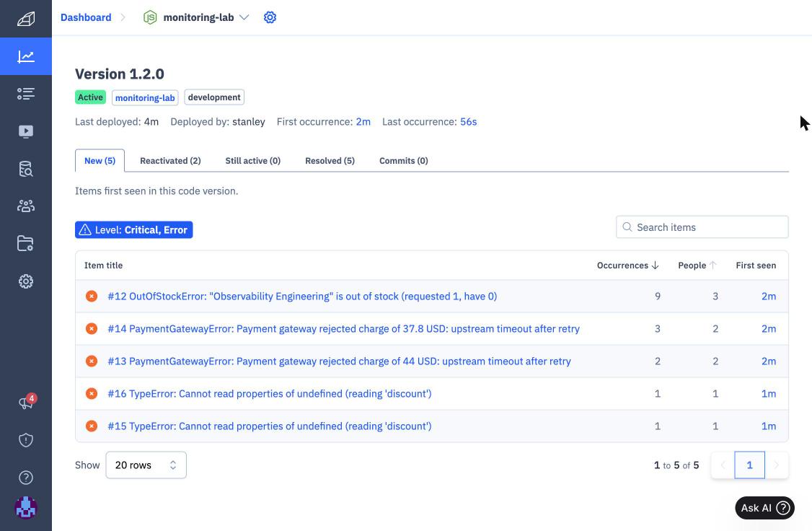This screenshot has width=812, height=531.
Task: Click the development environment tag
Action: 214,97
